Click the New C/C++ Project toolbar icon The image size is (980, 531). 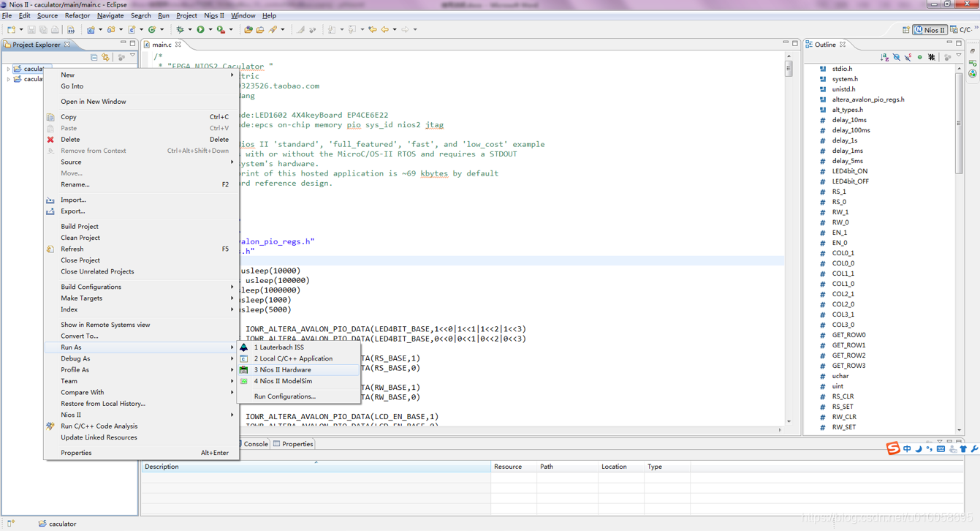click(x=91, y=30)
